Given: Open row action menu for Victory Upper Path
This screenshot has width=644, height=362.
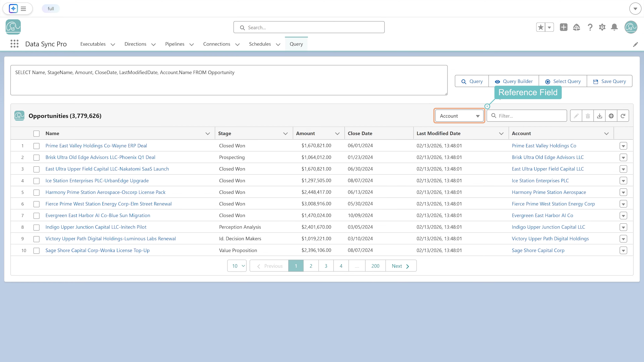Looking at the screenshot, I should [623, 239].
